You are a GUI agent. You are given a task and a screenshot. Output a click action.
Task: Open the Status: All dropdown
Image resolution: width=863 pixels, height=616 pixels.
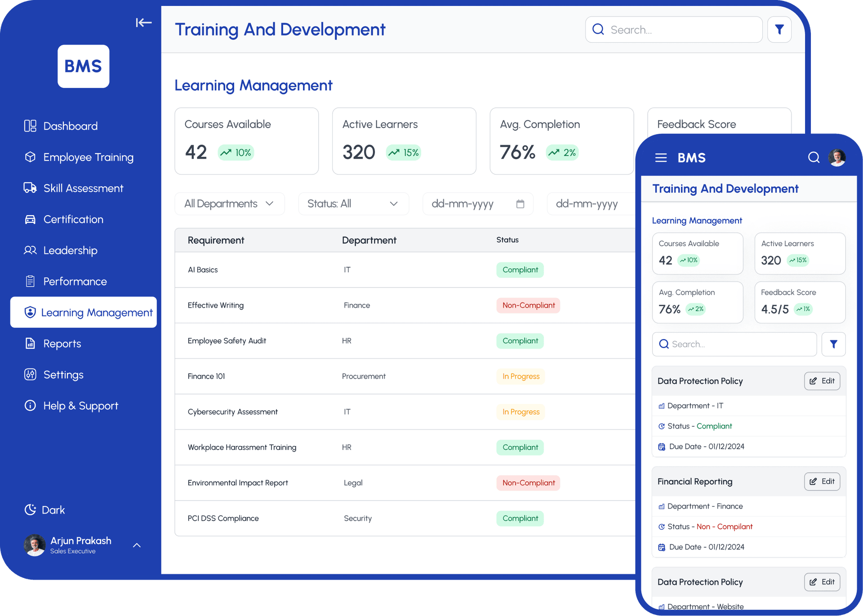[353, 204]
